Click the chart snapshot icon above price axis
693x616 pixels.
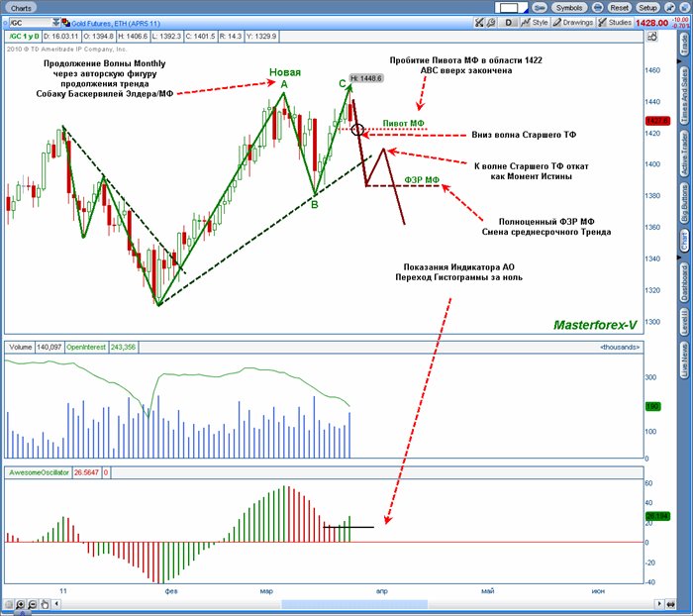click(x=652, y=37)
